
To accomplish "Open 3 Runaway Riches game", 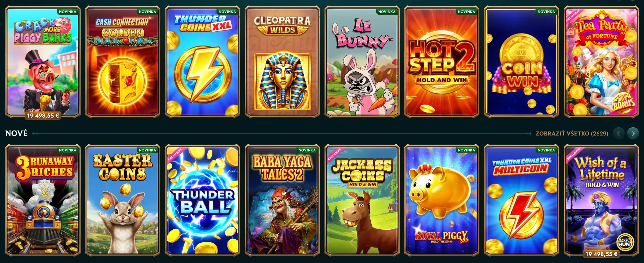I will 43,200.
